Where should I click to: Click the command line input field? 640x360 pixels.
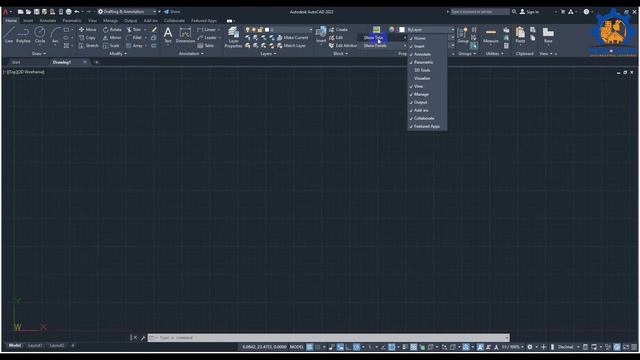pyautogui.click(x=329, y=338)
